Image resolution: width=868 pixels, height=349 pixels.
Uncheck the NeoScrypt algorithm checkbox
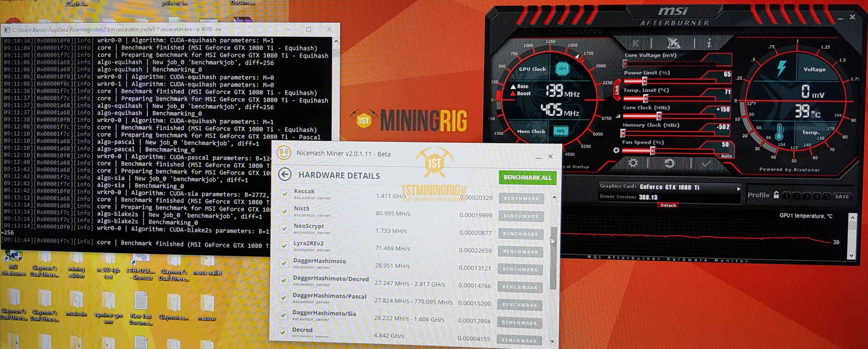(284, 228)
